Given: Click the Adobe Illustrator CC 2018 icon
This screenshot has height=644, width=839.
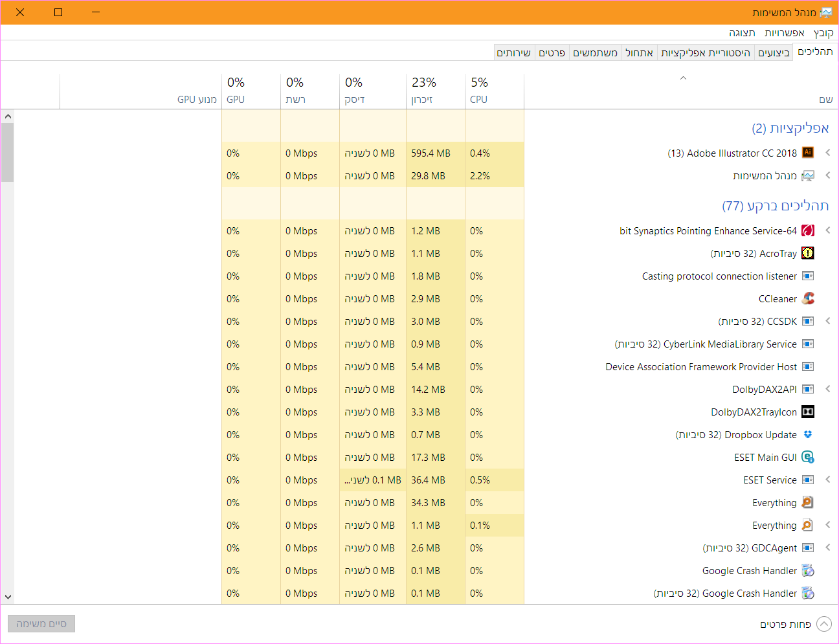Looking at the screenshot, I should pyautogui.click(x=808, y=153).
